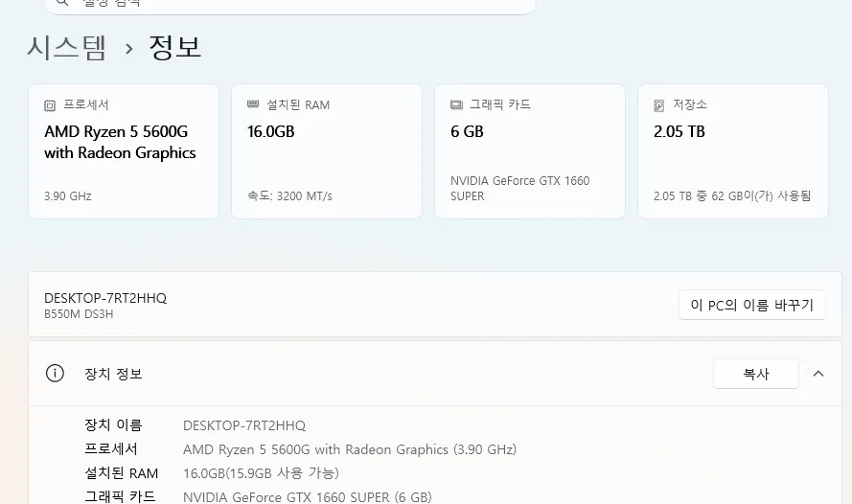
Task: Click the 장치 이름 row label
Action: click(113, 425)
